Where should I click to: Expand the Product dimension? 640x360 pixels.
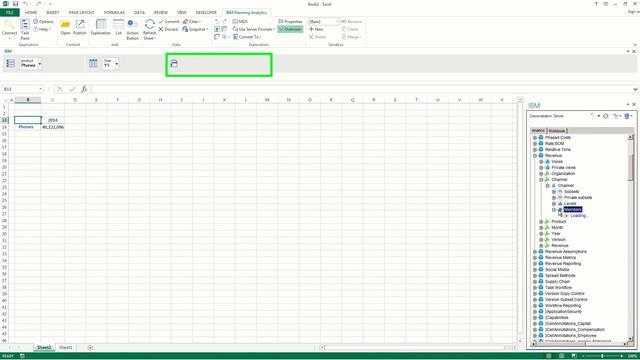pos(541,222)
